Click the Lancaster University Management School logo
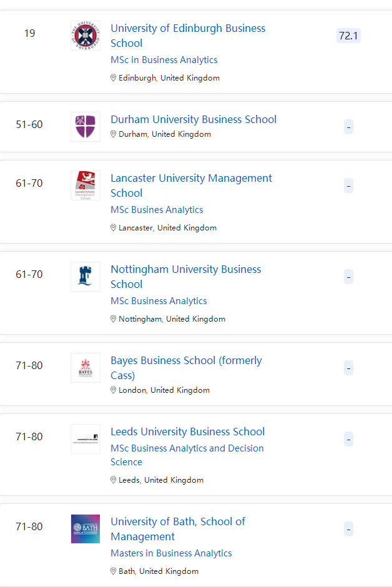392x587 pixels. 86,185
